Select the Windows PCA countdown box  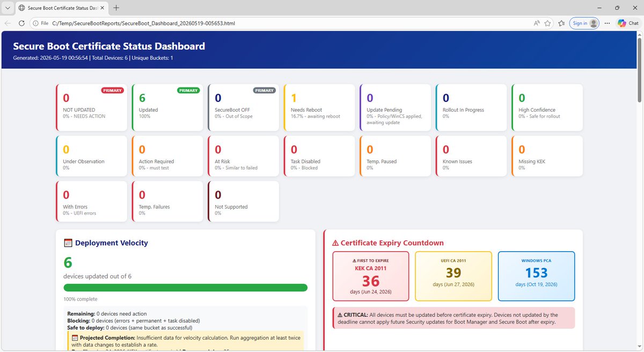tap(537, 276)
